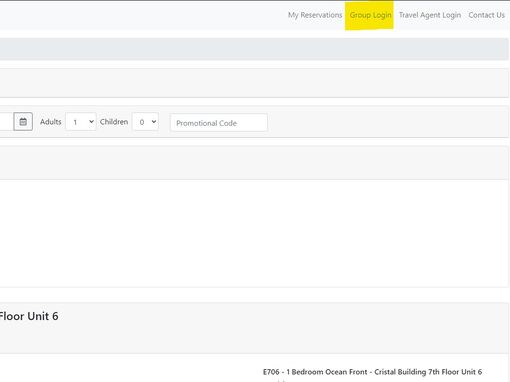Open My Reservations link

pyautogui.click(x=315, y=15)
